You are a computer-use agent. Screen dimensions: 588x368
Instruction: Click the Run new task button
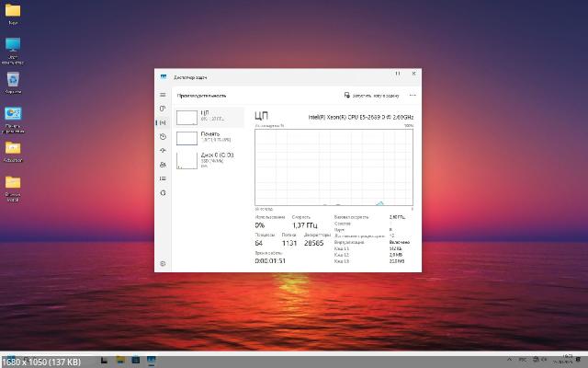tap(371, 95)
